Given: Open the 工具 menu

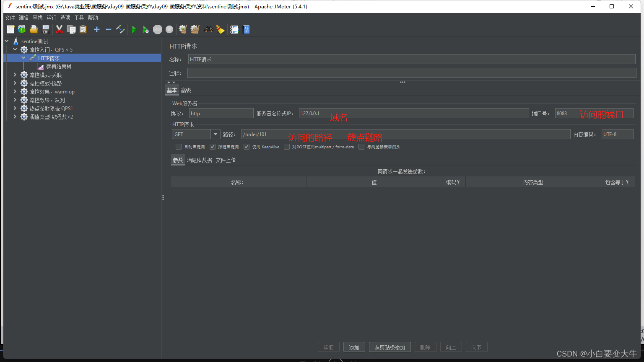Looking at the screenshot, I should point(79,18).
